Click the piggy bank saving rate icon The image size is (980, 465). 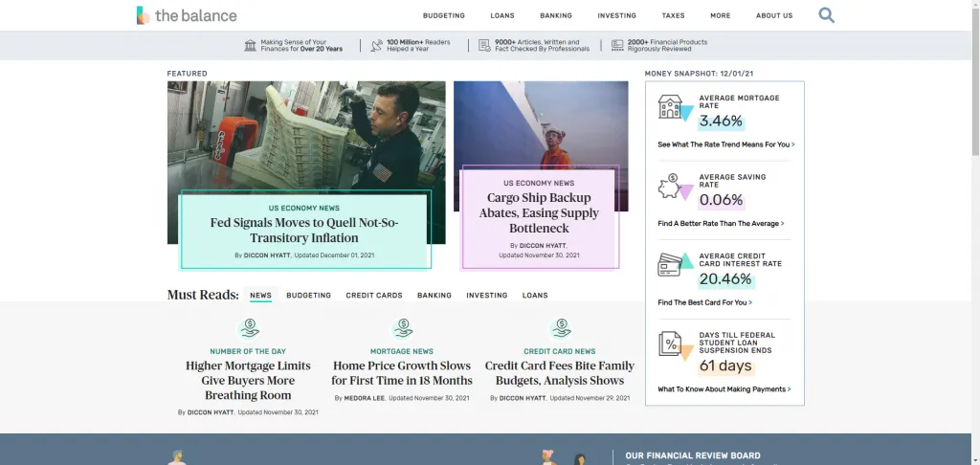tap(669, 186)
